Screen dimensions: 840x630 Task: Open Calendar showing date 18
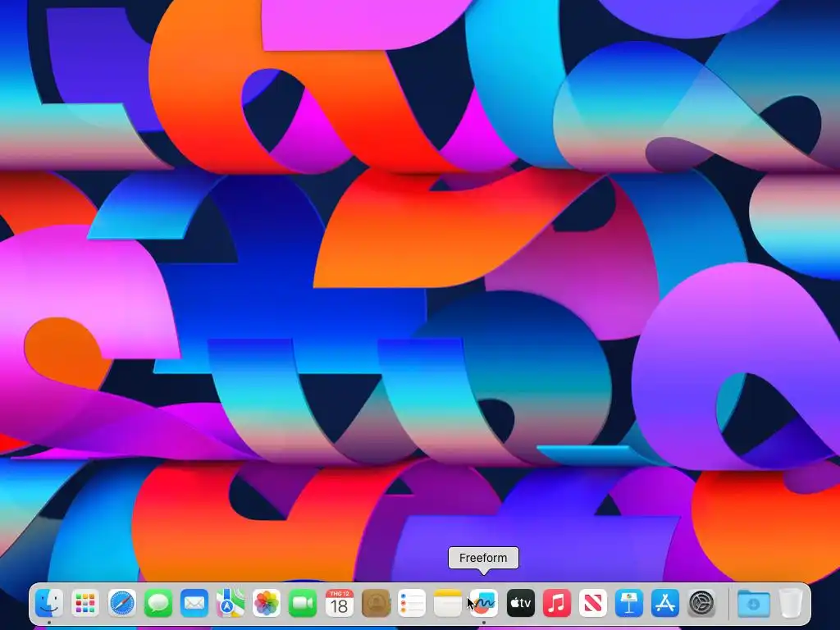point(339,603)
